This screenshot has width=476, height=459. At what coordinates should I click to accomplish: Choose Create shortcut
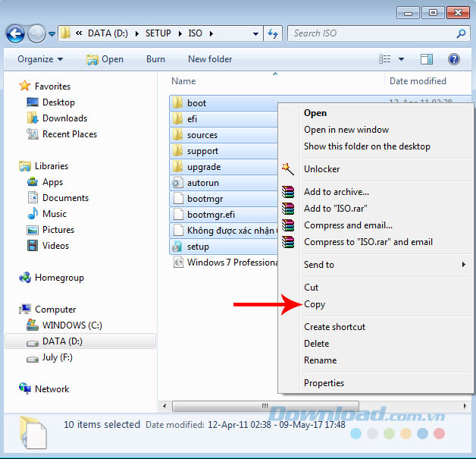click(x=334, y=327)
